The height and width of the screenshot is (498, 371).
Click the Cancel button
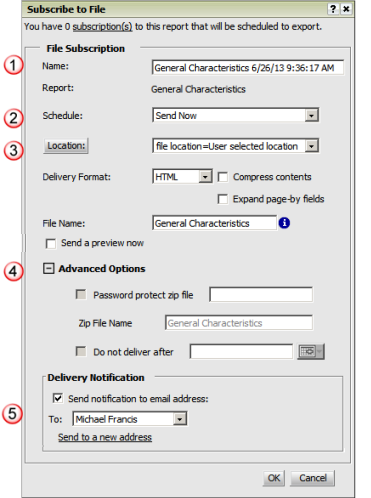coord(313,478)
